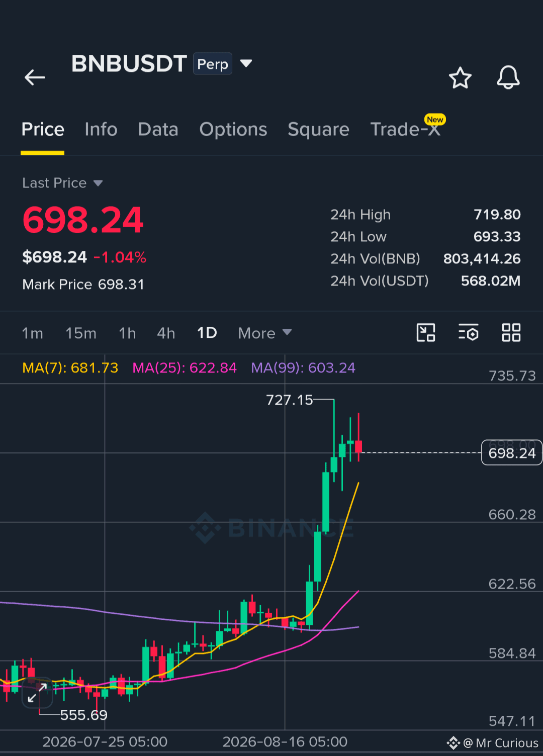The width and height of the screenshot is (543, 756).
Task: Tap the 622.56 price axis label
Action: point(512,584)
